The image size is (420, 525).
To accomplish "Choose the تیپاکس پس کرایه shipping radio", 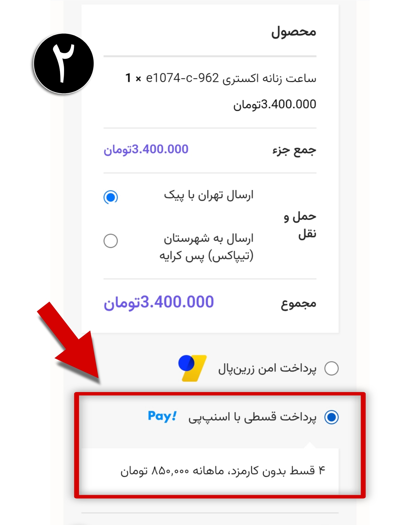I will point(111,241).
